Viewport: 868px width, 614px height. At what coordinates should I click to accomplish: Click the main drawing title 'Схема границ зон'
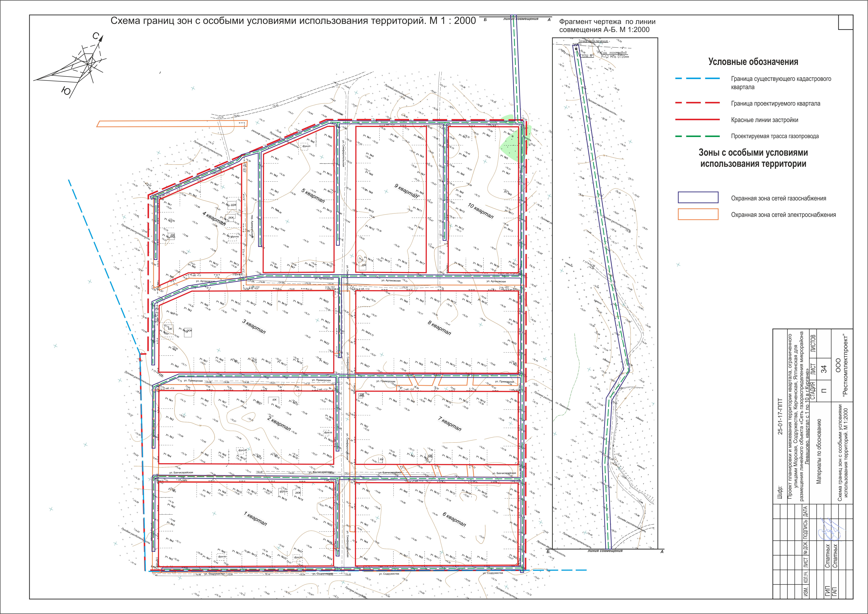[x=293, y=21]
